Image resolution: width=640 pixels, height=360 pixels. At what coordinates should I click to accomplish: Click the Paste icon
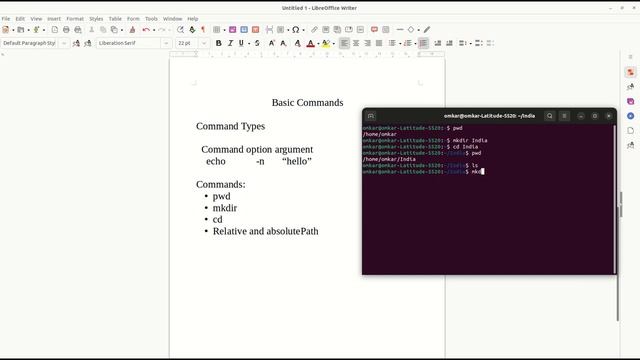(x=114, y=30)
